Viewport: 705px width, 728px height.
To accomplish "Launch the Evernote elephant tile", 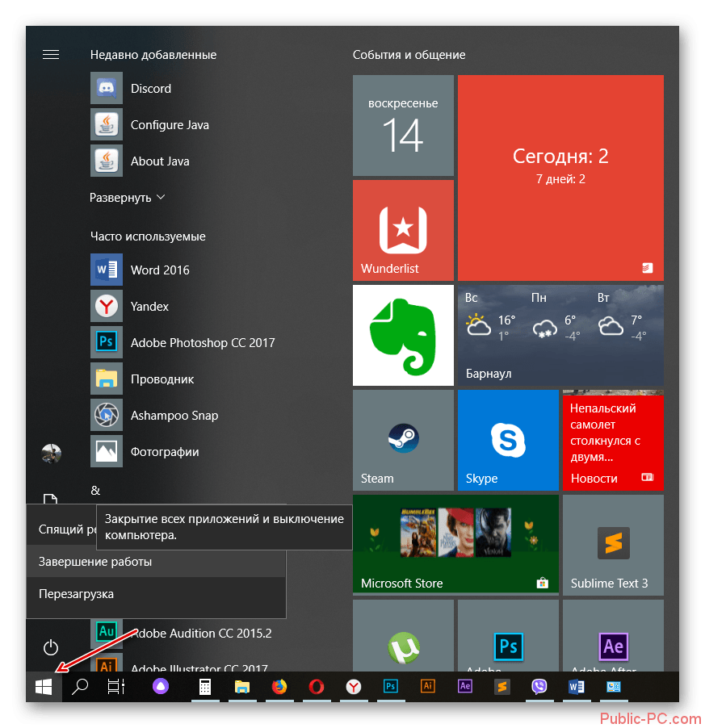I will click(x=403, y=334).
